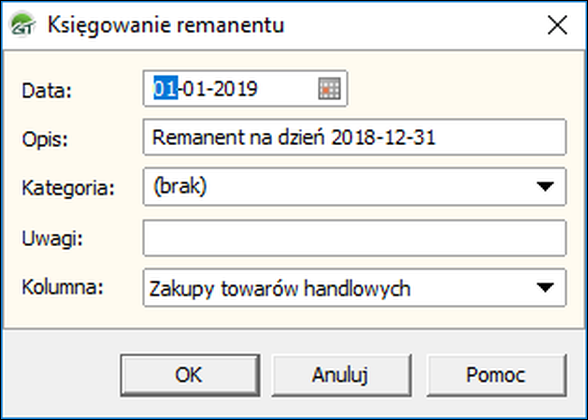Expand the Kolumna dropdown arrow
Image resolution: width=588 pixels, height=420 pixels.
point(545,288)
